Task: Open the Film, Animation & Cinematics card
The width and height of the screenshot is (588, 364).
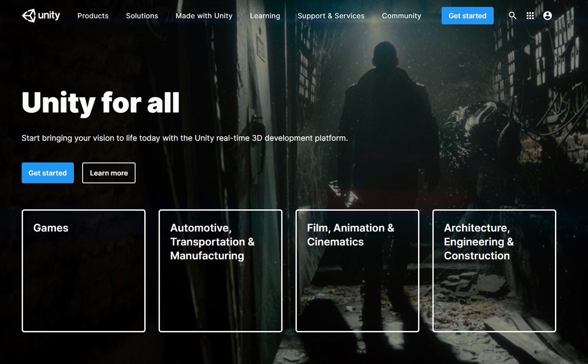Action: [357, 271]
